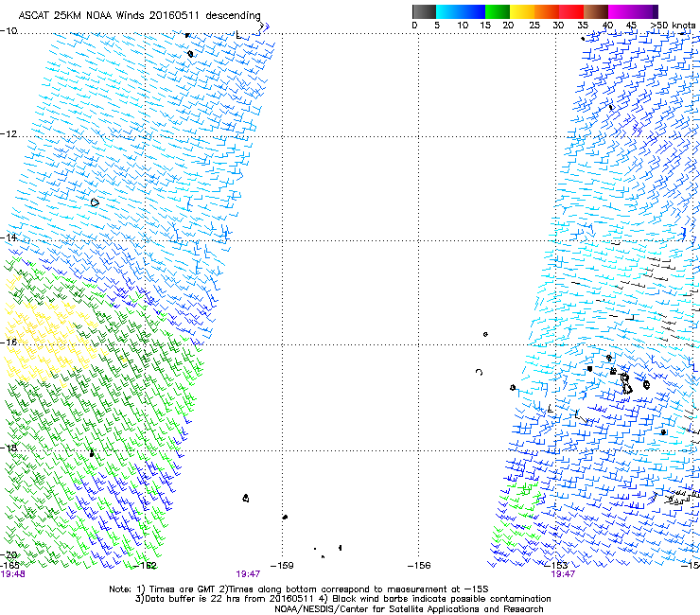Click the gray 0–5 knots color swatch
Image resolution: width=700 pixels, height=615 pixels.
[x=424, y=11]
